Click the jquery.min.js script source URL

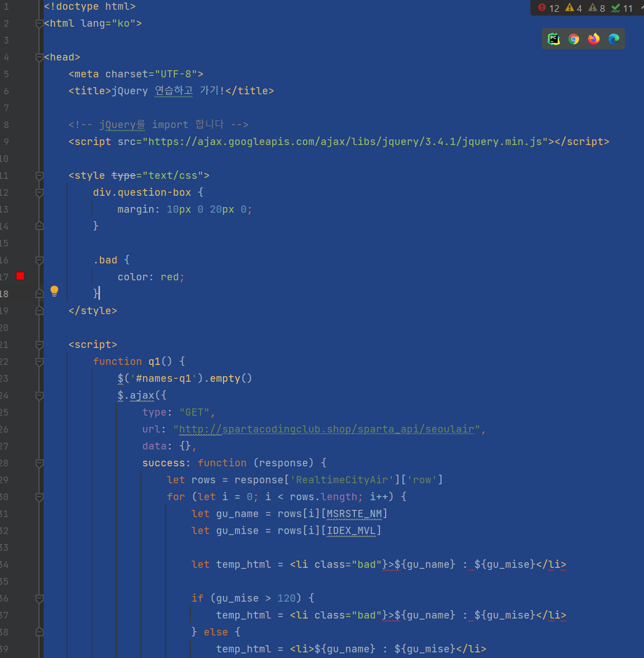tap(345, 142)
